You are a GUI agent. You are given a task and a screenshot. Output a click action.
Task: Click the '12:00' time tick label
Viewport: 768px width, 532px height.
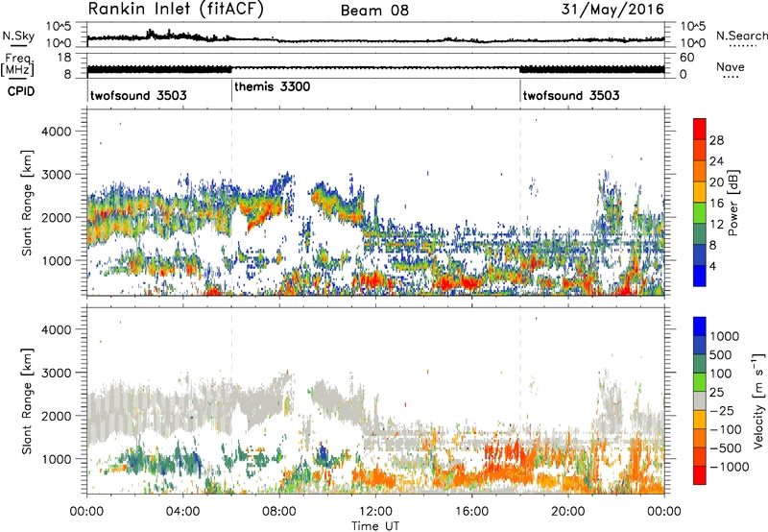pos(375,512)
